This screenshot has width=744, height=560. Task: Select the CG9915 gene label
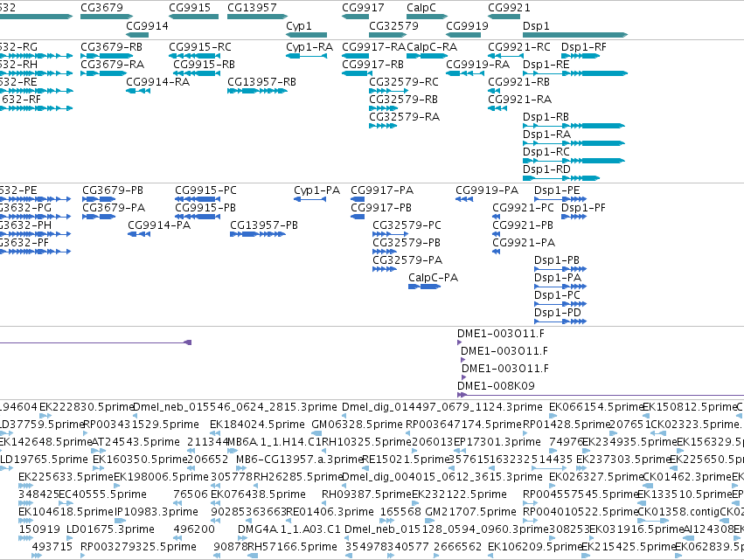click(190, 8)
